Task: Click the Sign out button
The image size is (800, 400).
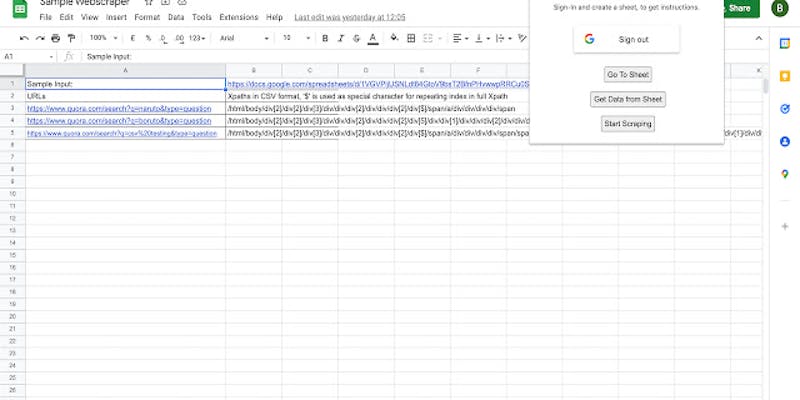Action: 627,39
